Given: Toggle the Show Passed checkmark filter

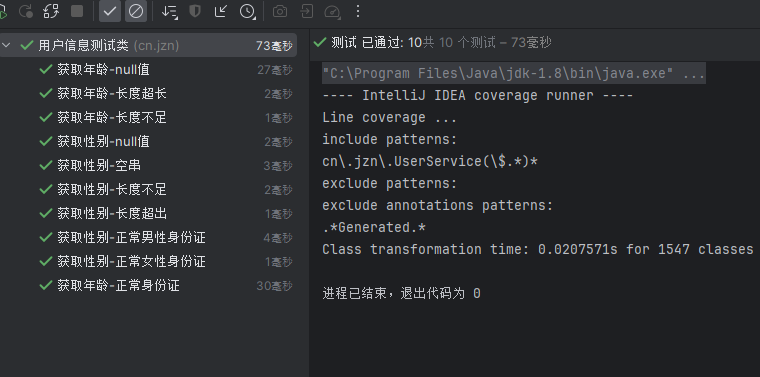Looking at the screenshot, I should [x=110, y=11].
